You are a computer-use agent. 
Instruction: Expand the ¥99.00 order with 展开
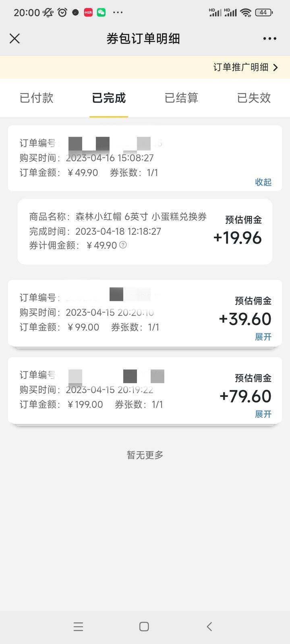[x=263, y=336]
